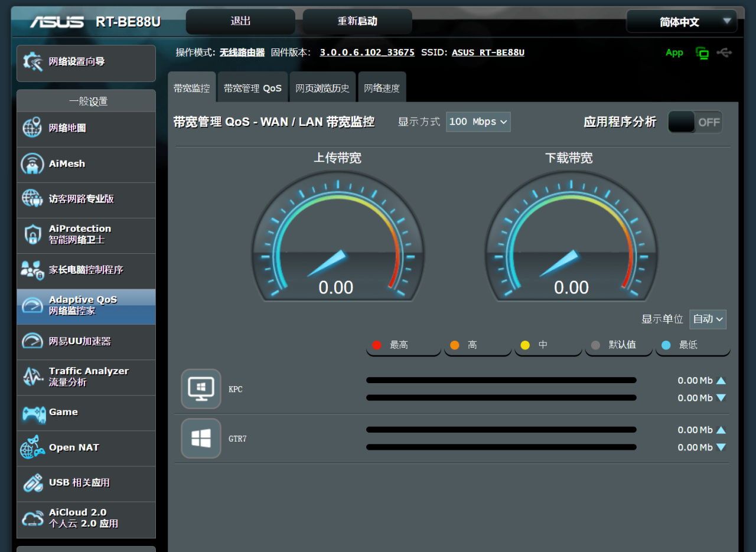
Task: Click the 重新启动 reboot button
Action: [357, 21]
